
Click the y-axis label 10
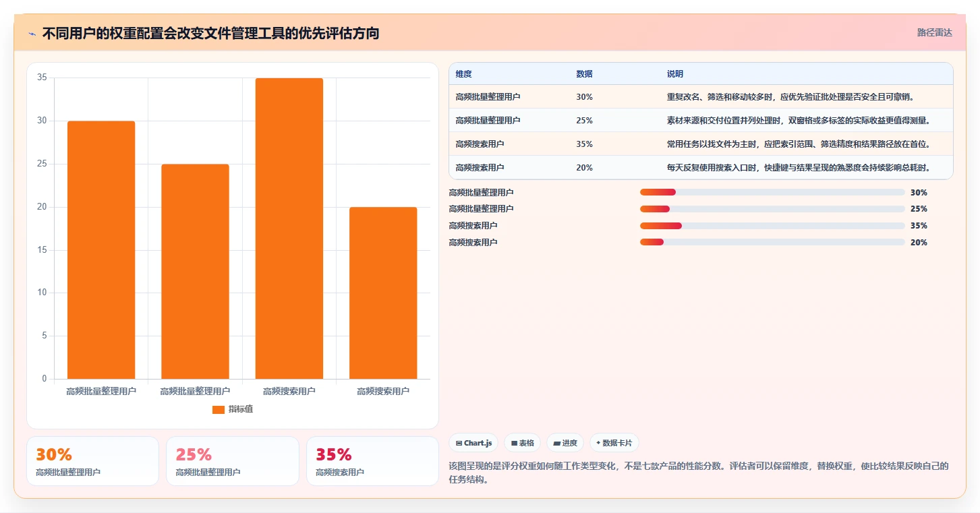click(x=42, y=293)
